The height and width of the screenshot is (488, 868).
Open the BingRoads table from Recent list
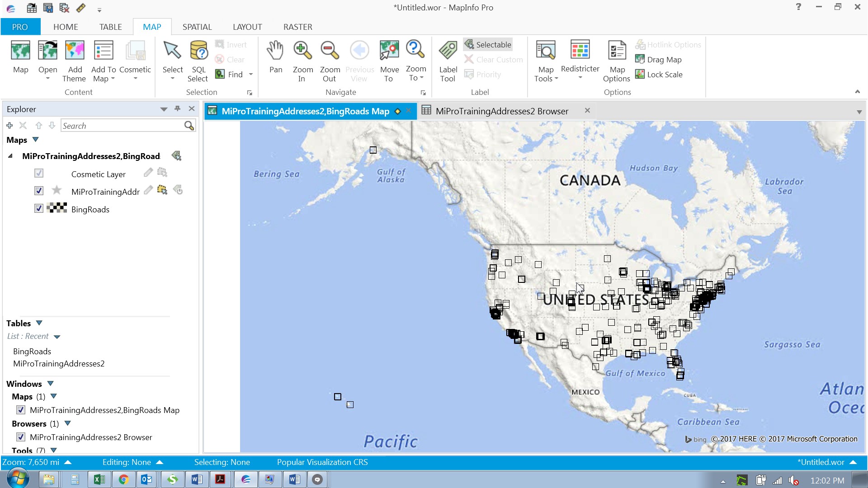(x=32, y=351)
